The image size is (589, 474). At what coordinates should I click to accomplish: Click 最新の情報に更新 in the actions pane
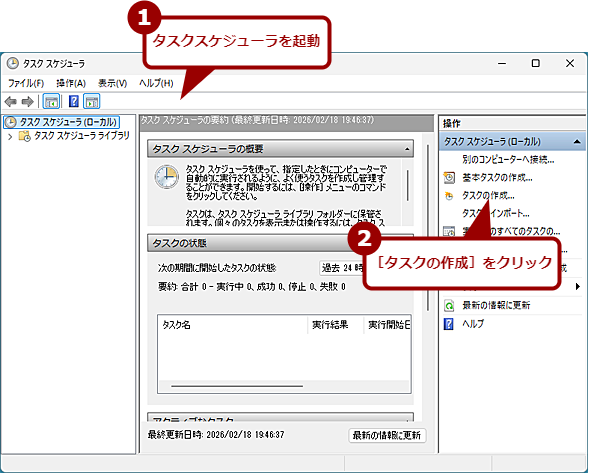[x=496, y=305]
